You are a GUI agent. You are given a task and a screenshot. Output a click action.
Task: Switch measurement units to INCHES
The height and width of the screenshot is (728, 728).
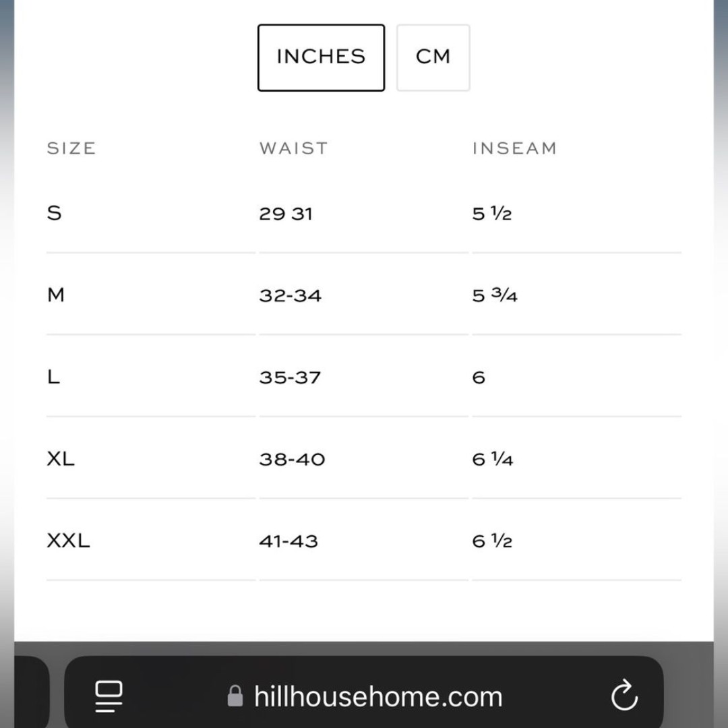click(x=321, y=57)
